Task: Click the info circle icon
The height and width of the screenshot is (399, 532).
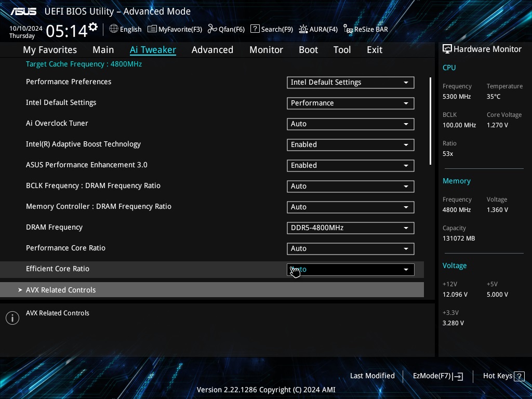Action: (12, 318)
